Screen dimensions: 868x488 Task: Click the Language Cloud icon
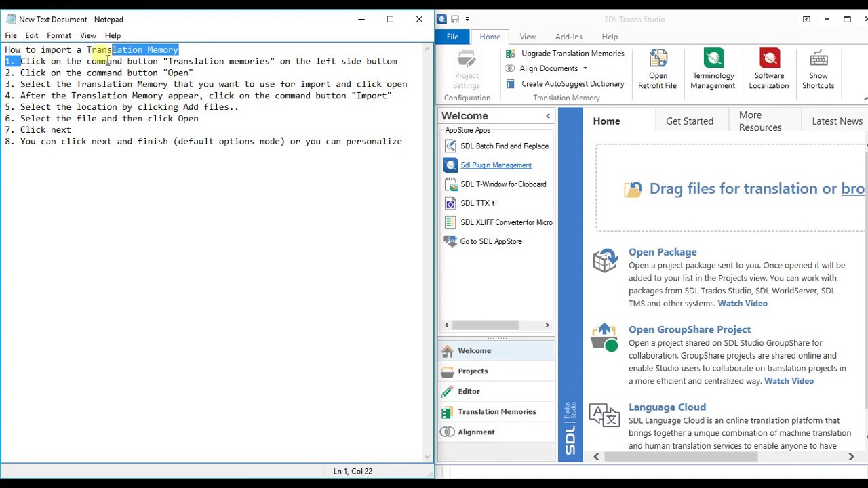click(604, 415)
